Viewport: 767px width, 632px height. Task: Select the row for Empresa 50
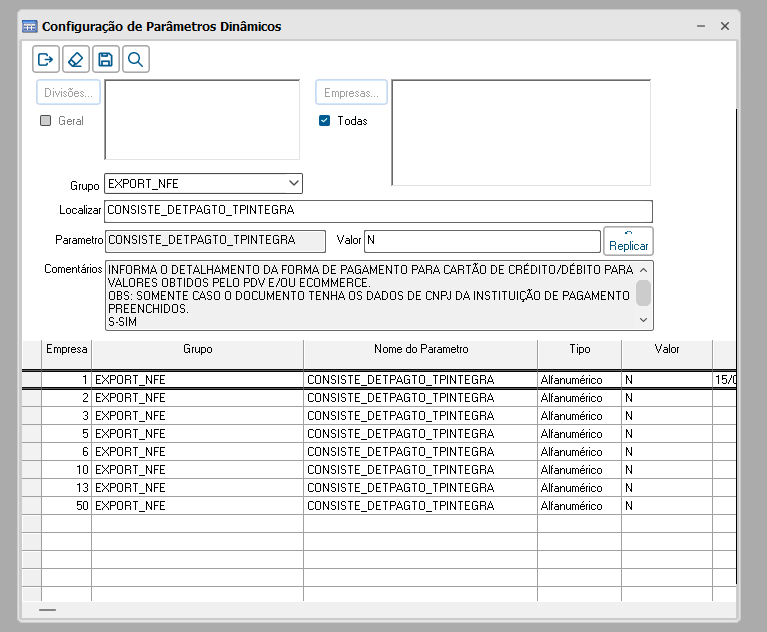(379, 506)
